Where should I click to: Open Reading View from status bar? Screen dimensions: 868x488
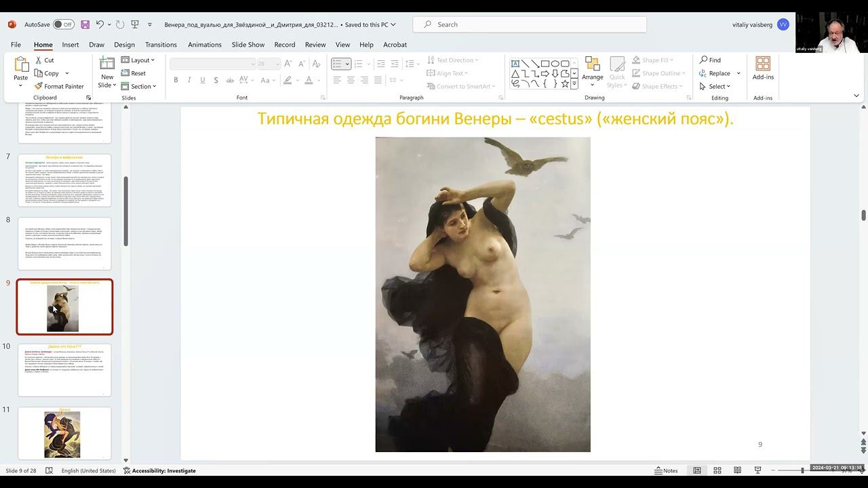(x=737, y=470)
